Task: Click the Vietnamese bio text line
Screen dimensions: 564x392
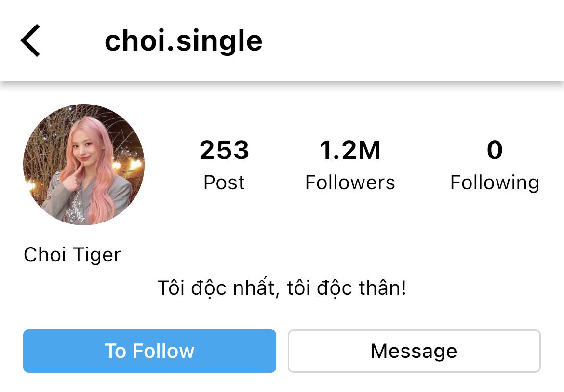Action: click(282, 288)
